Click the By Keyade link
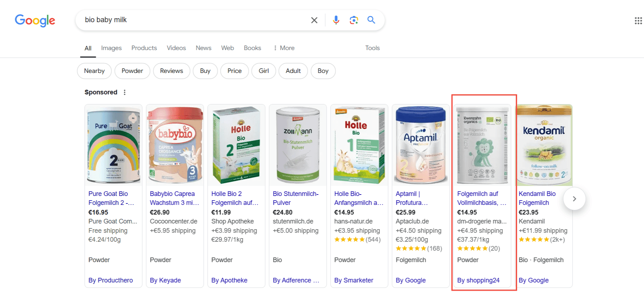The width and height of the screenshot is (644, 295). pyautogui.click(x=165, y=280)
